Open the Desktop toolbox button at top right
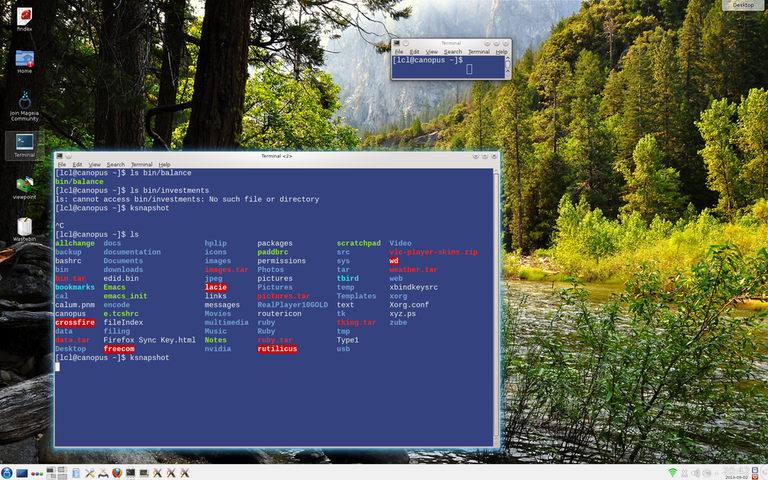Image resolution: width=768 pixels, height=480 pixels. pyautogui.click(x=743, y=5)
